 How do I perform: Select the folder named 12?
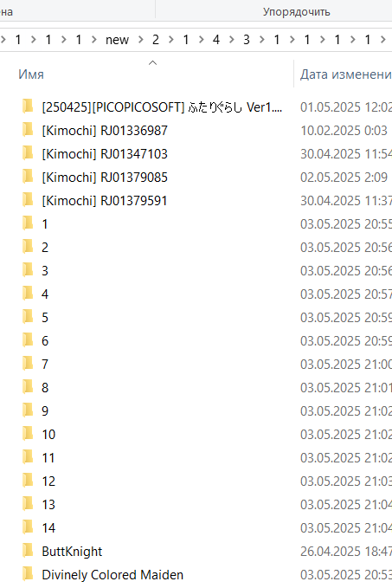(48, 481)
